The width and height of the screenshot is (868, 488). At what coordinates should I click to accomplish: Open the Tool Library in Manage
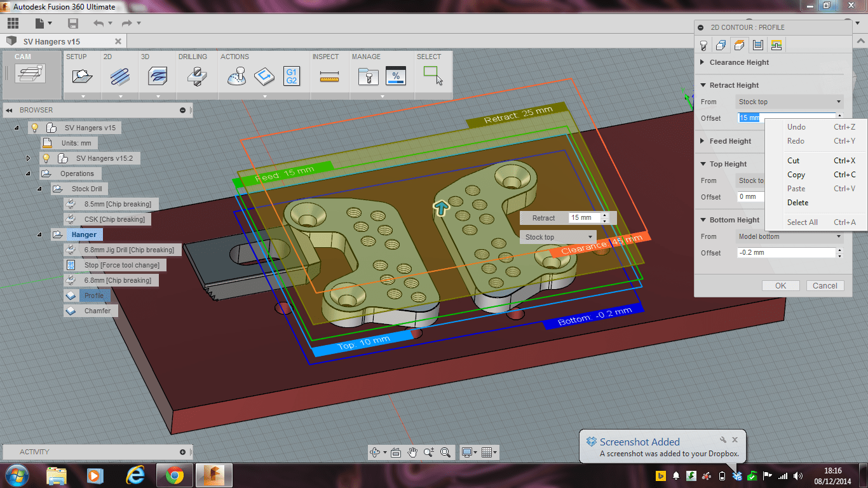(x=368, y=77)
